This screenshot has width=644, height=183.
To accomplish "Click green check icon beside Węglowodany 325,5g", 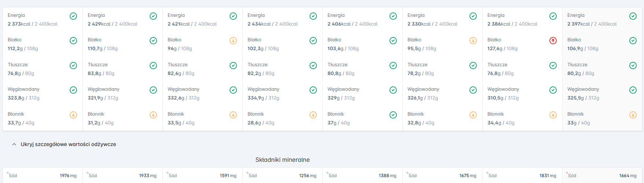I will click(633, 90).
